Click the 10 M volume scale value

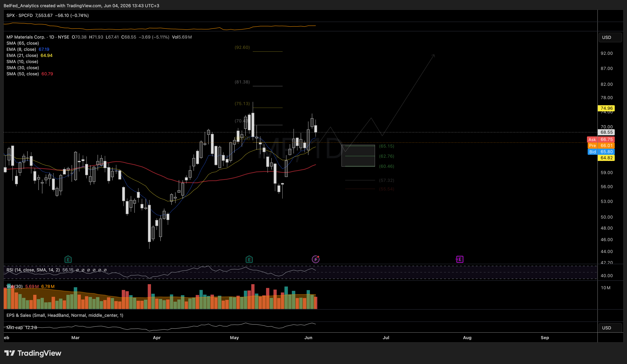[x=606, y=288]
